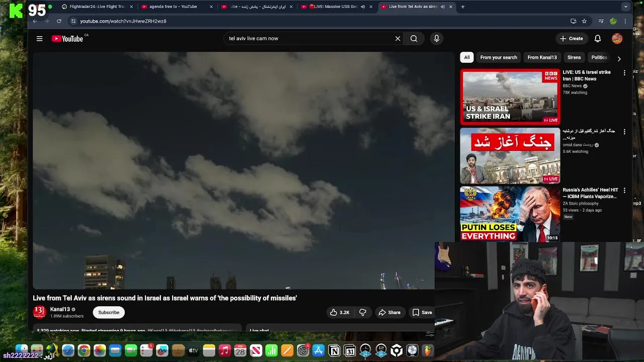This screenshot has width=644, height=362.
Task: Click the Create button
Action: [572, 39]
